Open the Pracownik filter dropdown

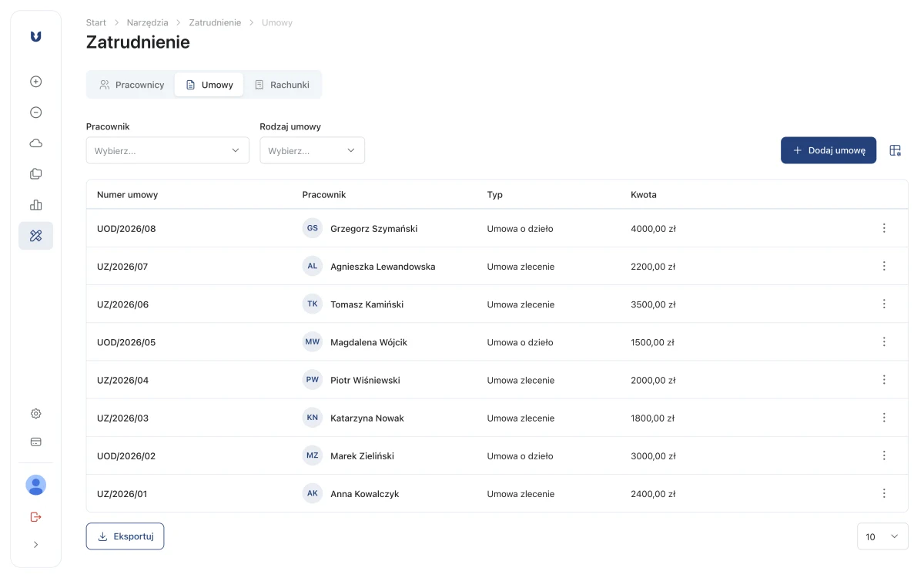168,150
